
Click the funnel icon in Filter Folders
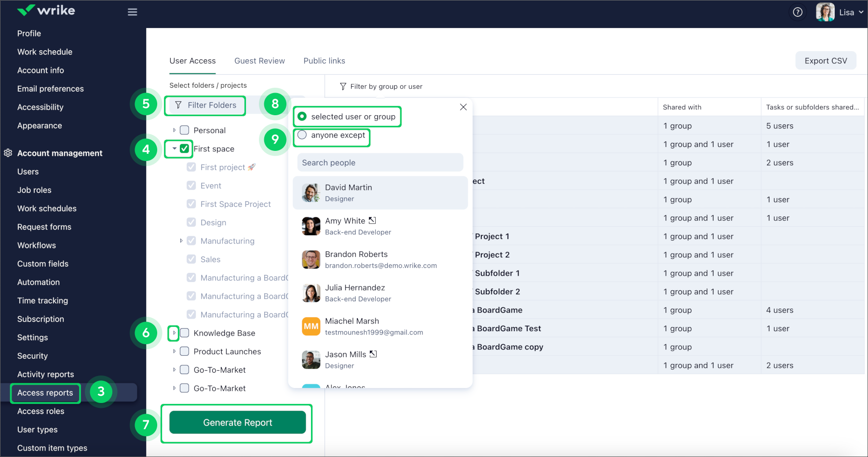click(x=178, y=105)
